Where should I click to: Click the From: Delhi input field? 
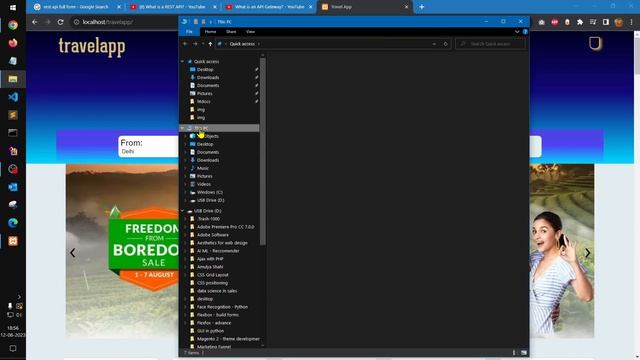click(x=149, y=147)
